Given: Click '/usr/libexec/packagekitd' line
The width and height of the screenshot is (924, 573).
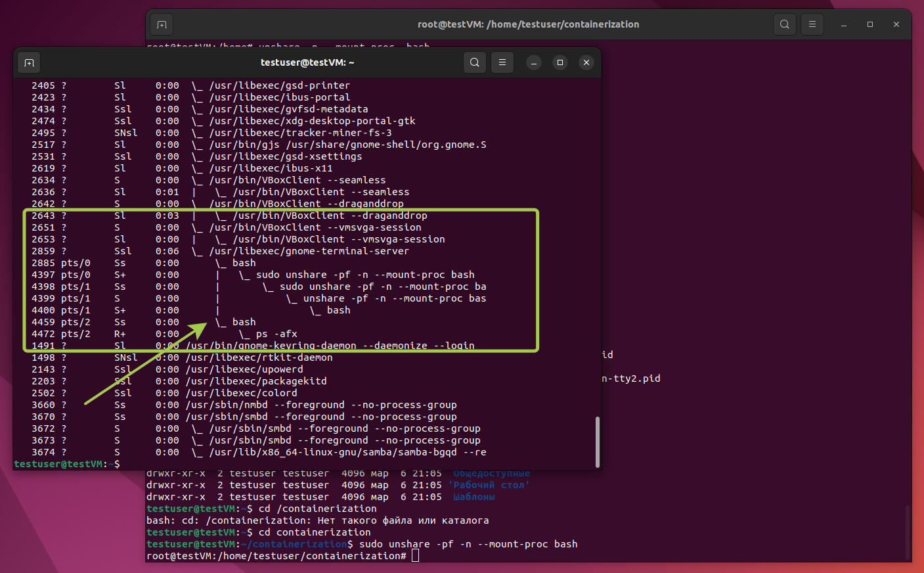Looking at the screenshot, I should click(179, 381).
